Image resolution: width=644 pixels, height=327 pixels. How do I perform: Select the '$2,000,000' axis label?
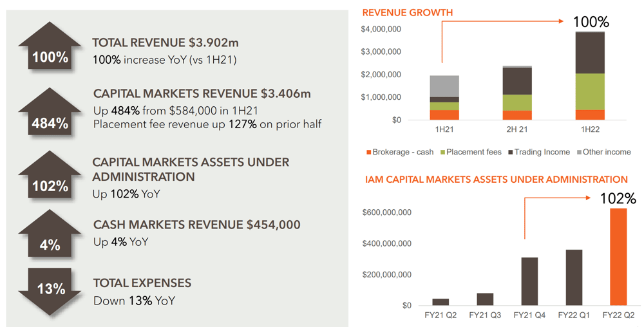point(381,75)
